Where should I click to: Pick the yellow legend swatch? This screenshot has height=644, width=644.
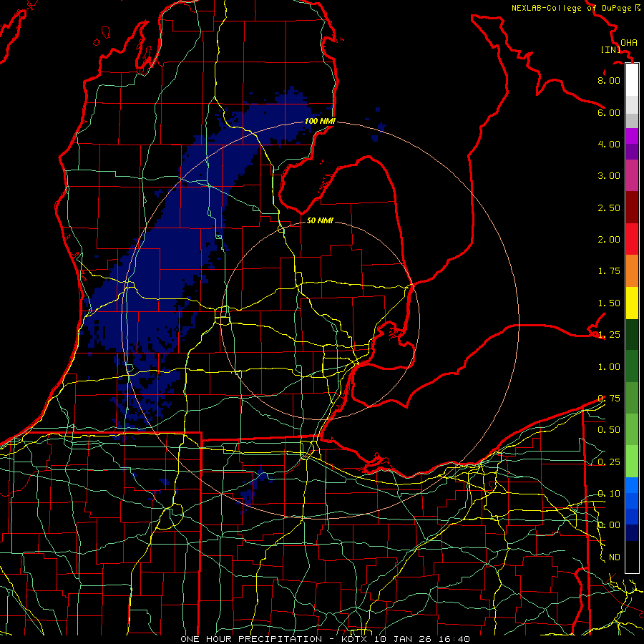click(x=632, y=303)
